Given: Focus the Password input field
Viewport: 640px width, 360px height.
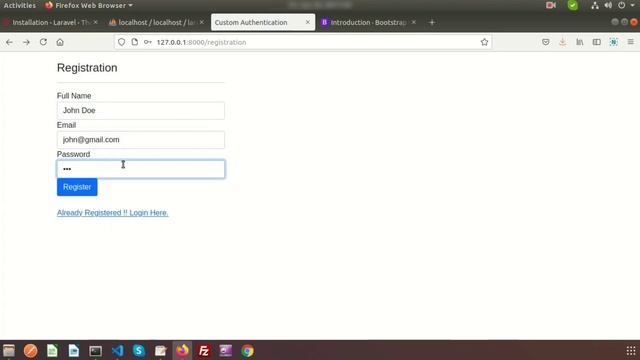Looking at the screenshot, I should point(141,169).
